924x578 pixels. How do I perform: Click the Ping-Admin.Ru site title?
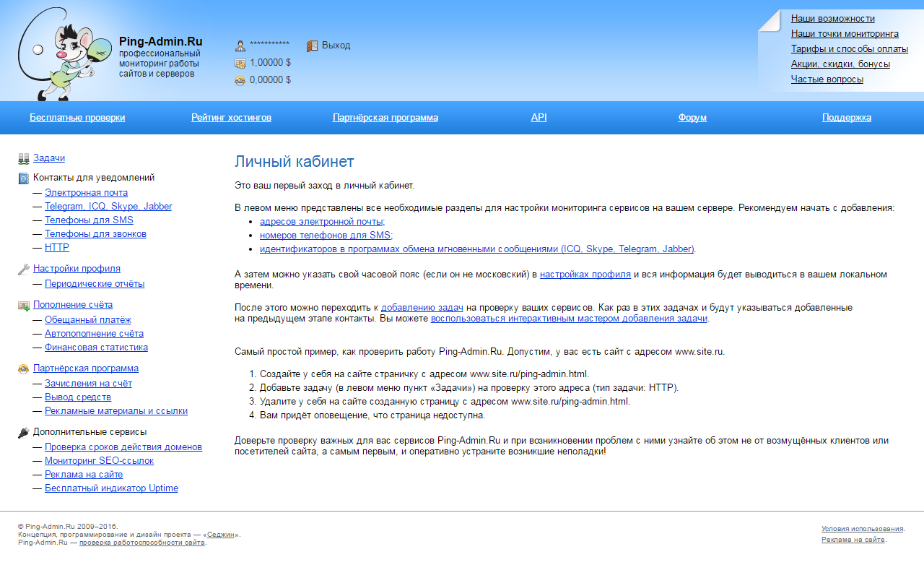point(160,42)
